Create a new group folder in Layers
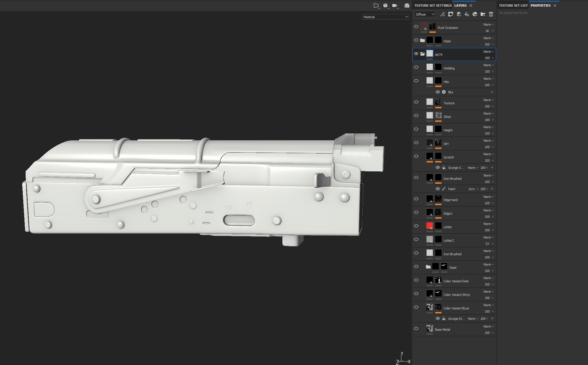 click(483, 14)
